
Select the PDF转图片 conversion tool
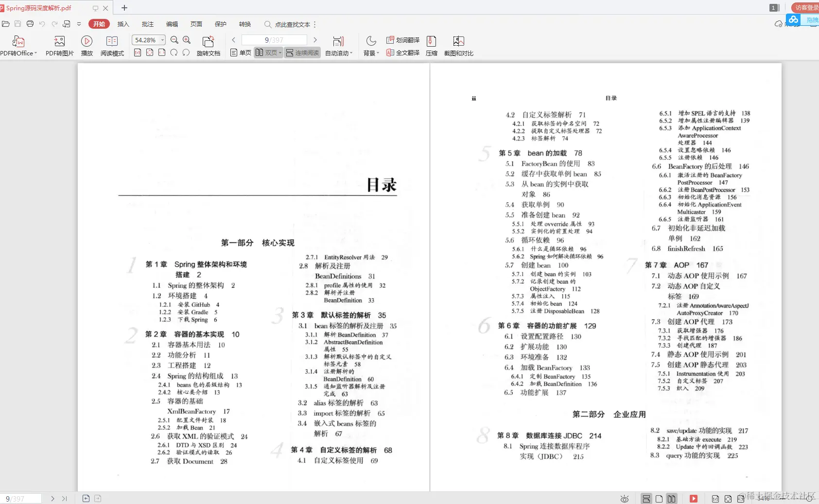point(59,46)
